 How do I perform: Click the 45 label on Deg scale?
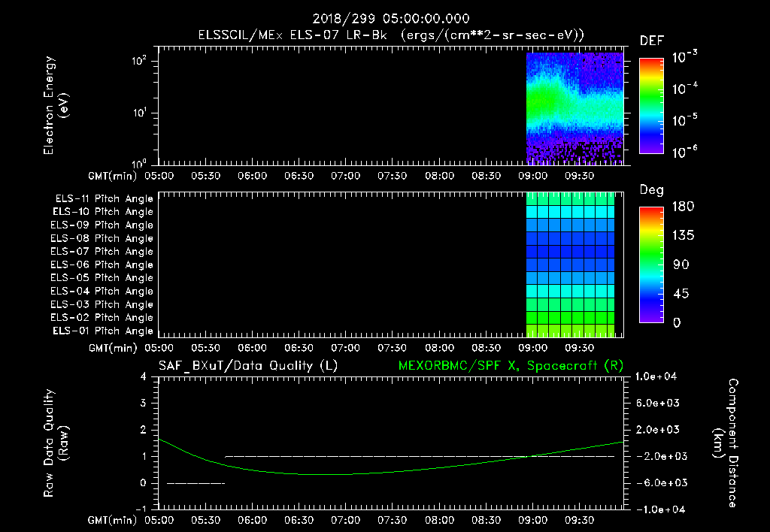tap(681, 294)
